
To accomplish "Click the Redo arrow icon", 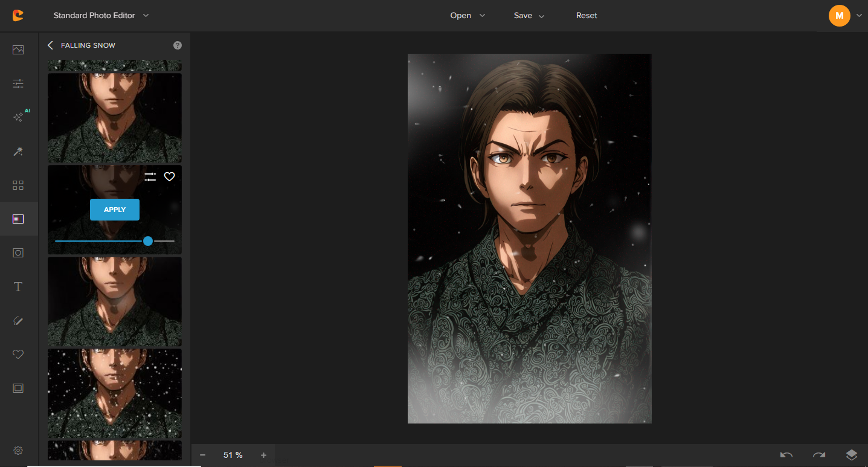I will pos(818,455).
